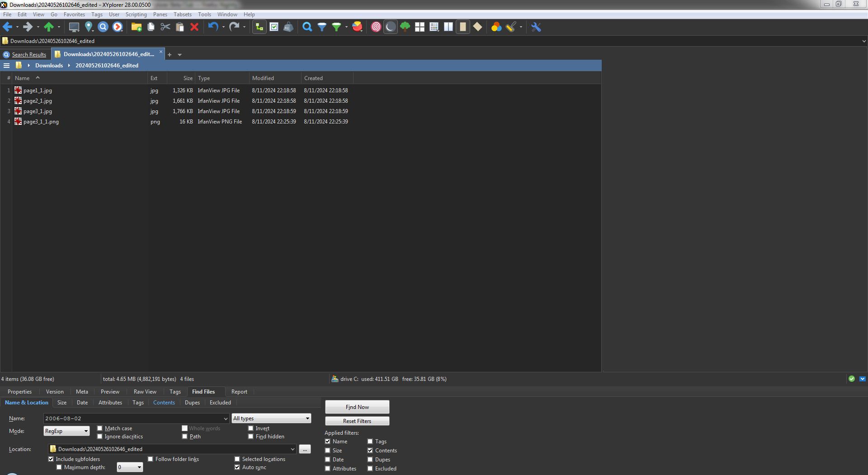The height and width of the screenshot is (475, 868).
Task: Toggle the folder tree icon
Action: pyautogui.click(x=259, y=27)
